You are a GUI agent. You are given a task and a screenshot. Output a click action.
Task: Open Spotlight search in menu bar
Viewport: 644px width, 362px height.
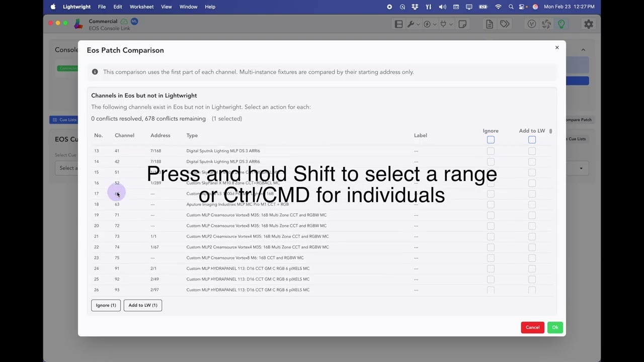pyautogui.click(x=511, y=7)
